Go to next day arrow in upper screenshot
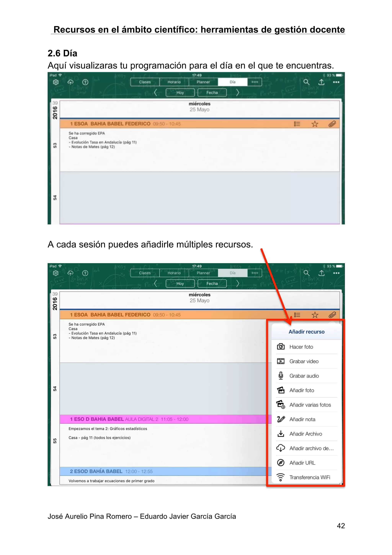 click(237, 92)
